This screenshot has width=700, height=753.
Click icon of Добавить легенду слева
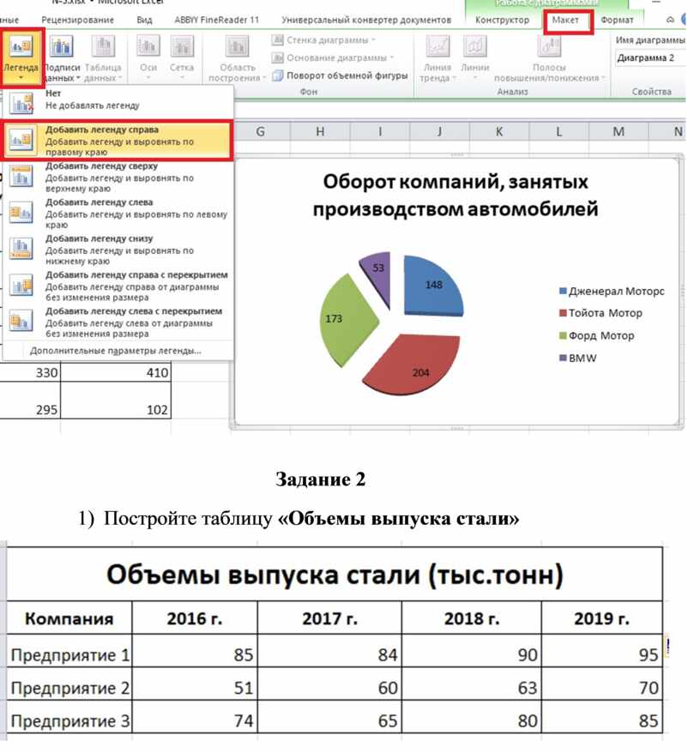pos(21,212)
